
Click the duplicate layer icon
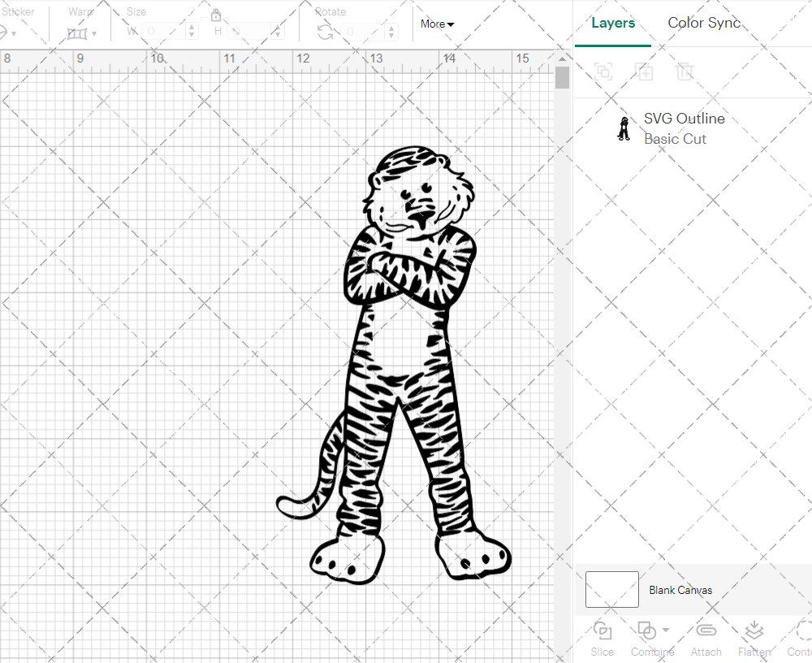645,71
